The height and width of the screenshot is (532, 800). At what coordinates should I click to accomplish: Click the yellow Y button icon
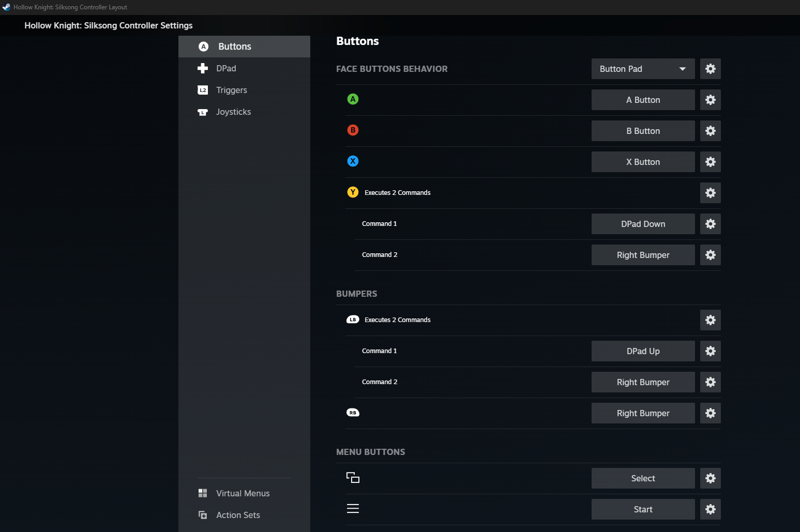(x=353, y=192)
